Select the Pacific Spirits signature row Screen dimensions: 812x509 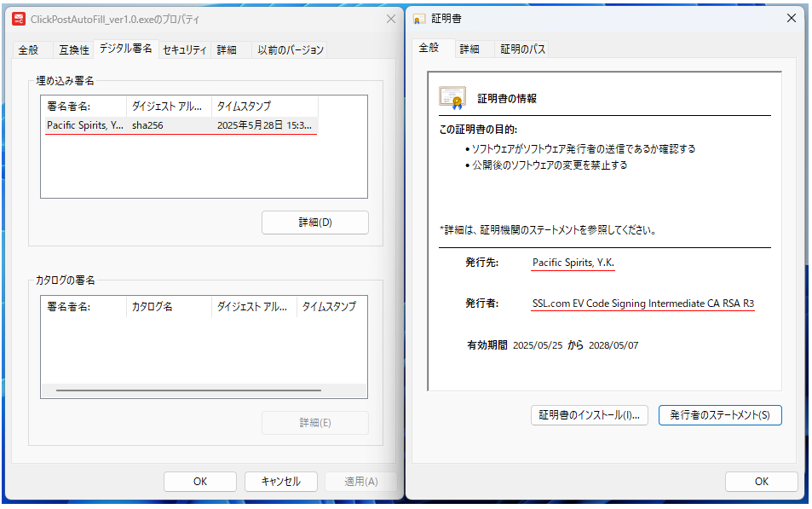[181, 125]
